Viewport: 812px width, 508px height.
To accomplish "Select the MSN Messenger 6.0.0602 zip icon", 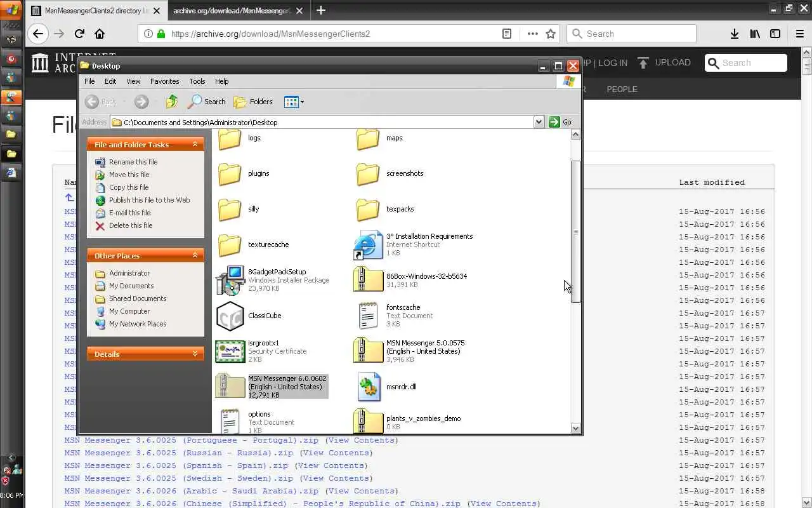I will pos(230,386).
